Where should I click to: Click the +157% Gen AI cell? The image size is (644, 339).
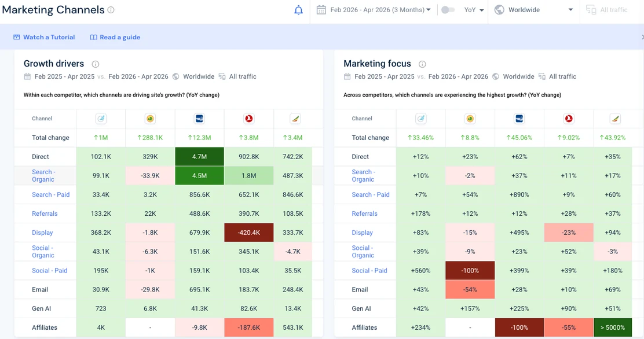pos(470,308)
